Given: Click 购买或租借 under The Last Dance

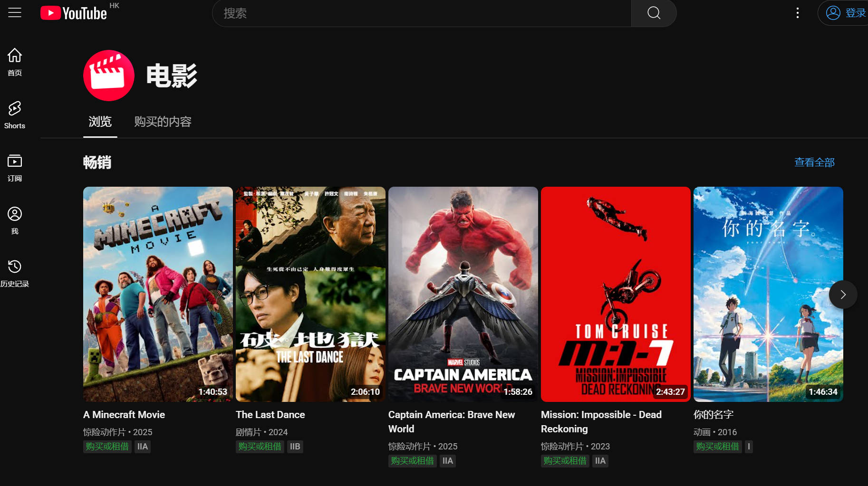Looking at the screenshot, I should coord(260,447).
